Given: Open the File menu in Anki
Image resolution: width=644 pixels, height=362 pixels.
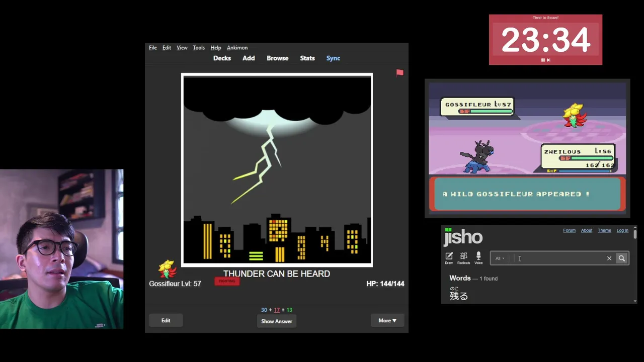Looking at the screenshot, I should pos(152,48).
